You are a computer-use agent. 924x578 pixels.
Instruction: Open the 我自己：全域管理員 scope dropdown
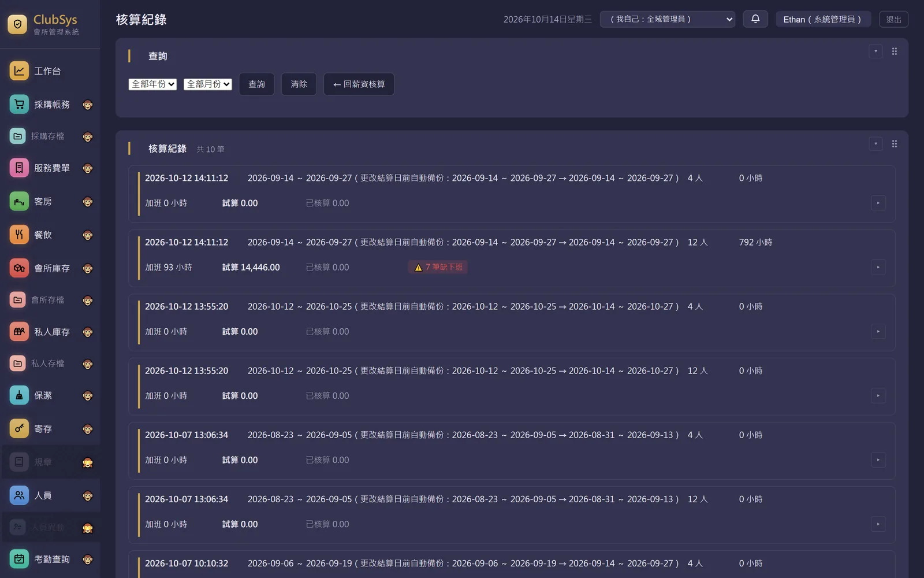coord(668,19)
